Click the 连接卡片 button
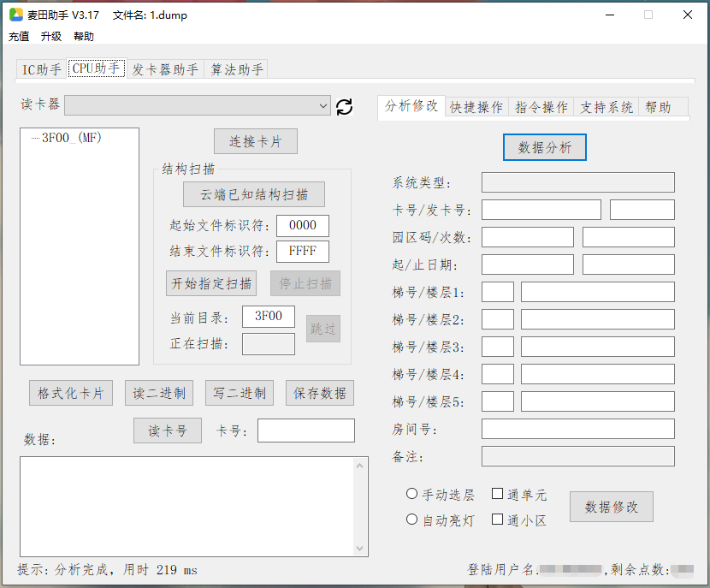The height and width of the screenshot is (588, 710). [x=255, y=140]
